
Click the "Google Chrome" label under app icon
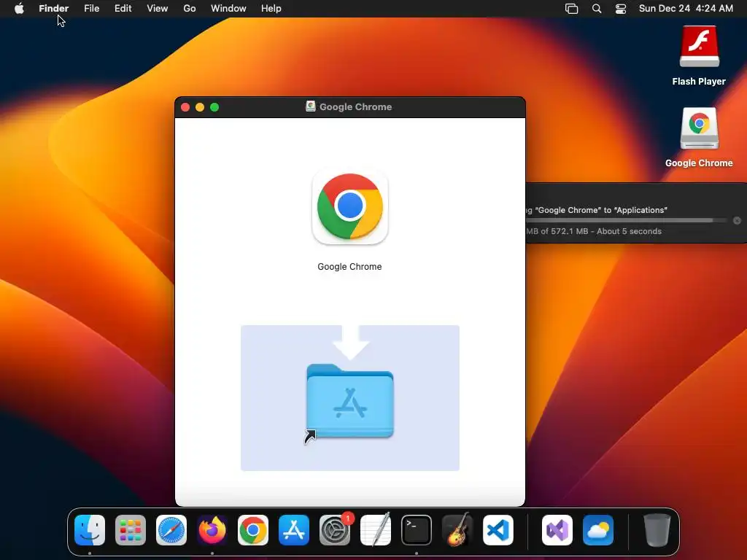click(349, 267)
